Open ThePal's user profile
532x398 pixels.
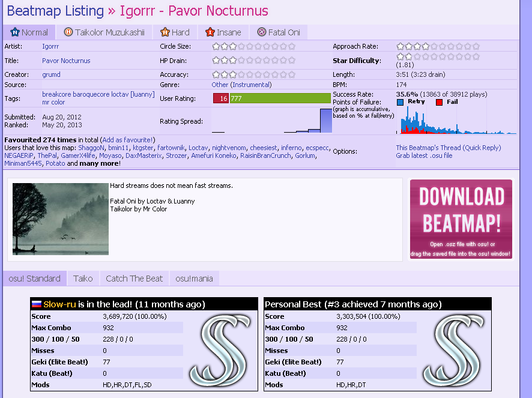click(x=47, y=155)
